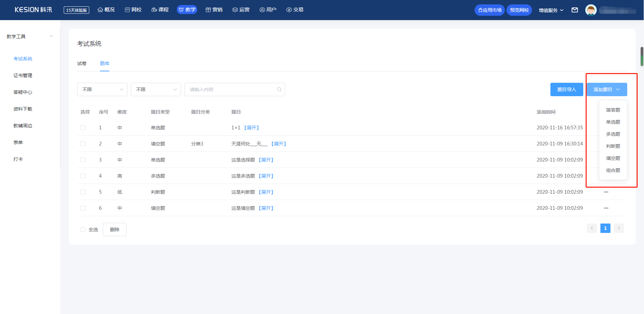Expand 这是填空题 via 展开
The height and width of the screenshot is (314, 644).
tap(266, 208)
